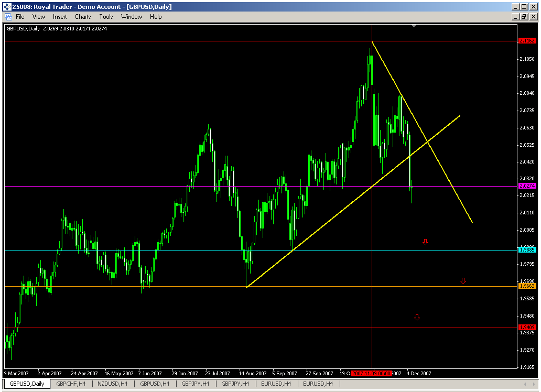The height and width of the screenshot is (392, 541).
Task: Click the magenta 2.0274 current price label
Action: tap(527, 186)
